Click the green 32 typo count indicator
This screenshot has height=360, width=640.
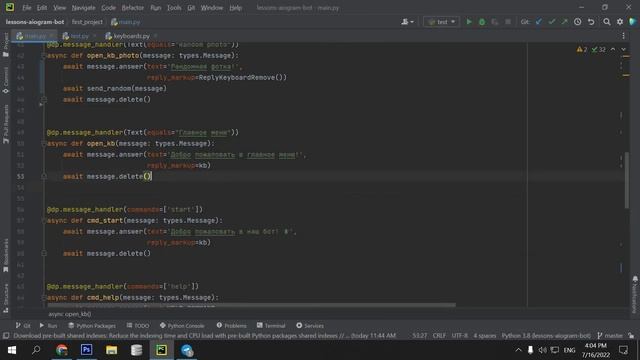point(598,49)
